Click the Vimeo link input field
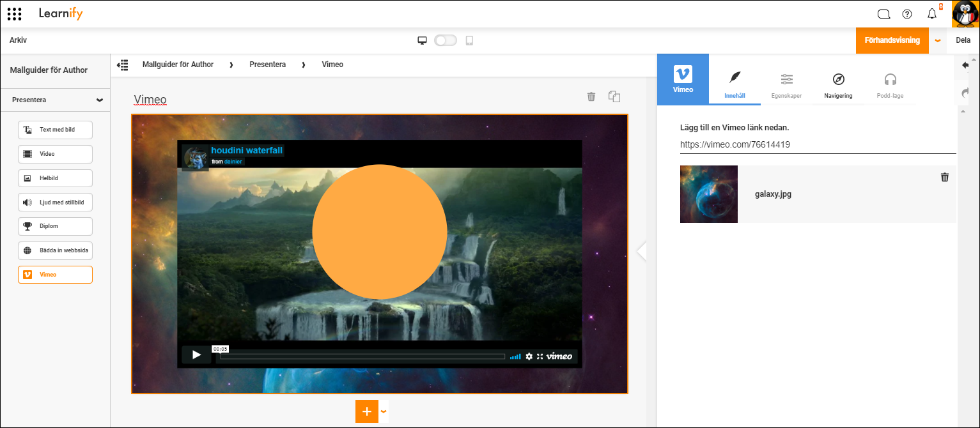Viewport: 980px width, 428px height. 818,145
